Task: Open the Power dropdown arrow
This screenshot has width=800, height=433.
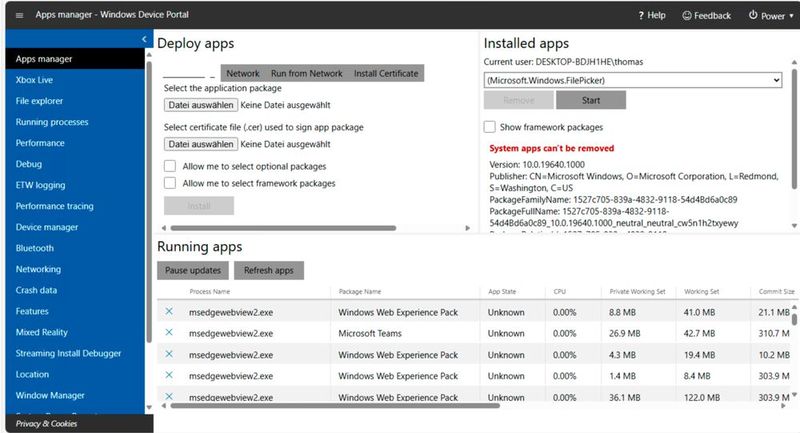Action: [791, 16]
